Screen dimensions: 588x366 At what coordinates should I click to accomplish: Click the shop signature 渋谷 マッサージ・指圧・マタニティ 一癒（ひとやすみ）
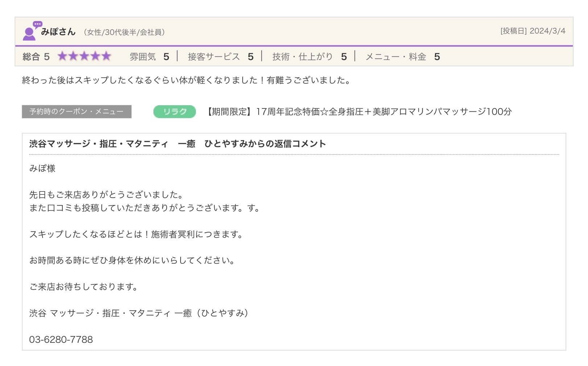(139, 313)
